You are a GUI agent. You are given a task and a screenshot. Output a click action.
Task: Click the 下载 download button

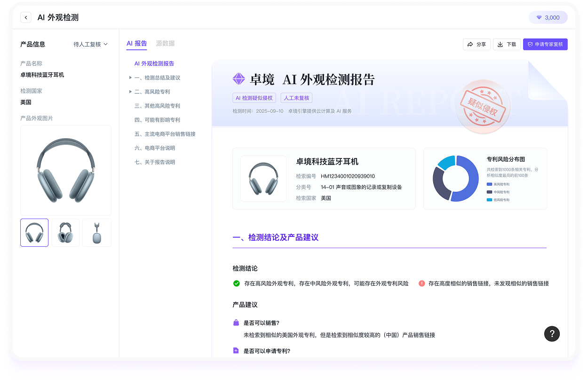pyautogui.click(x=507, y=44)
